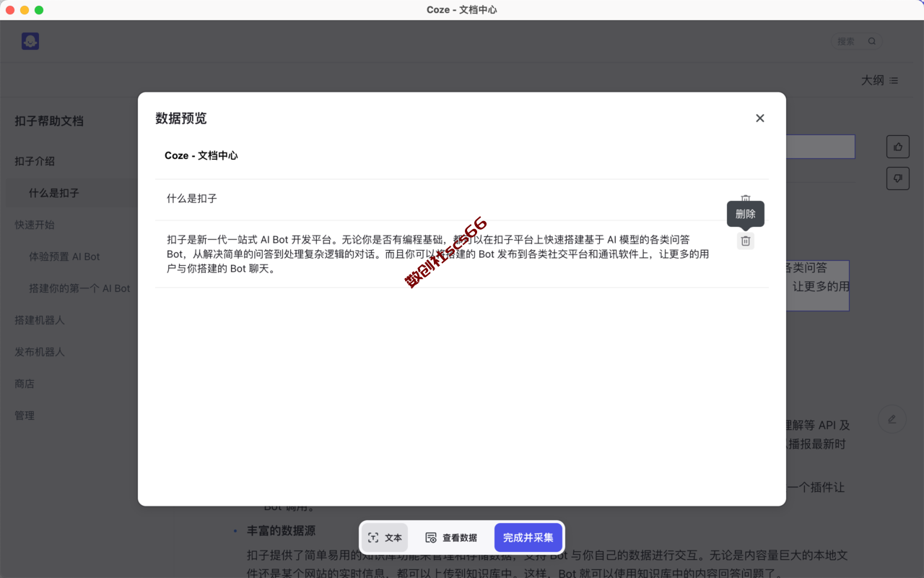Open 搭建你的第一个 AI Bot sidebar item

(x=79, y=288)
